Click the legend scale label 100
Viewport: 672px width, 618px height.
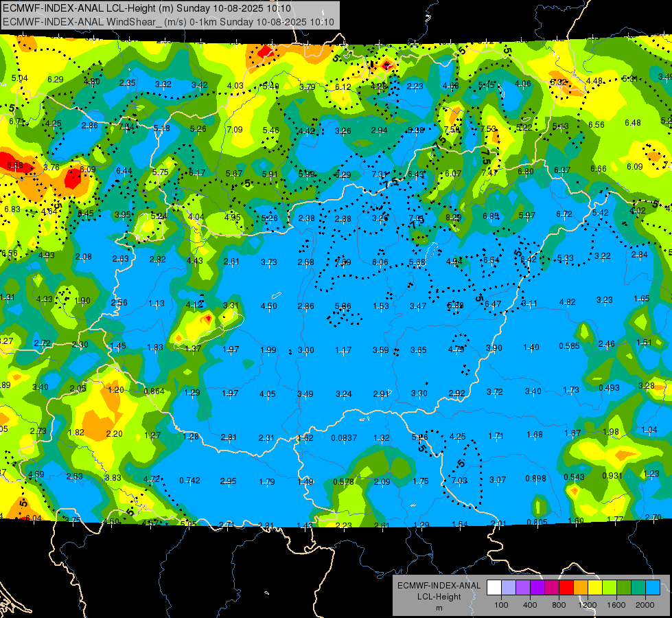coord(502,605)
